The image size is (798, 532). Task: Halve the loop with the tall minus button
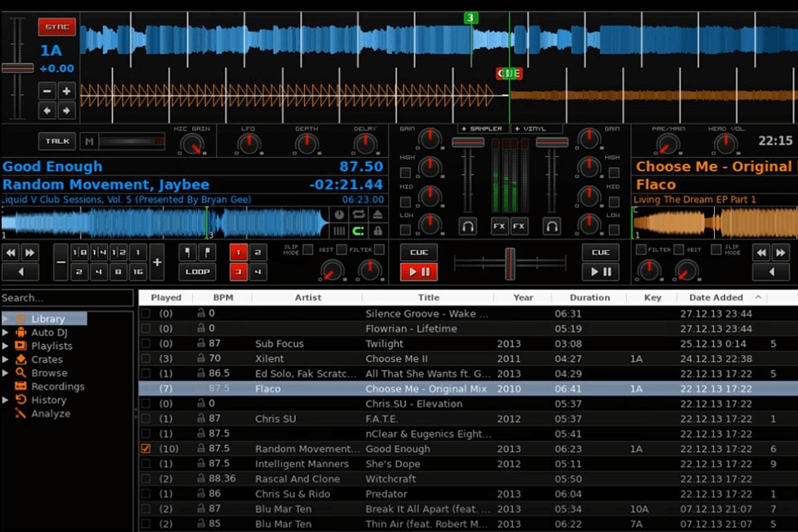[61, 262]
